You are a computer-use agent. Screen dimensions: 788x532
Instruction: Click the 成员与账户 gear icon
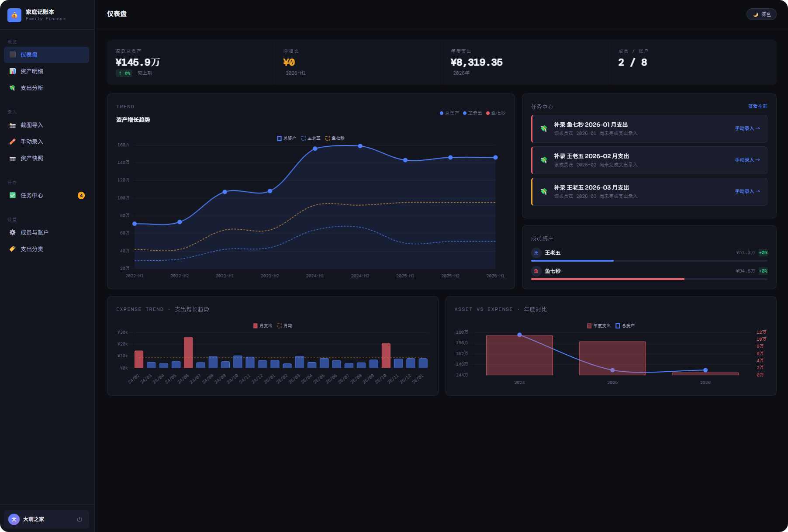pos(13,232)
